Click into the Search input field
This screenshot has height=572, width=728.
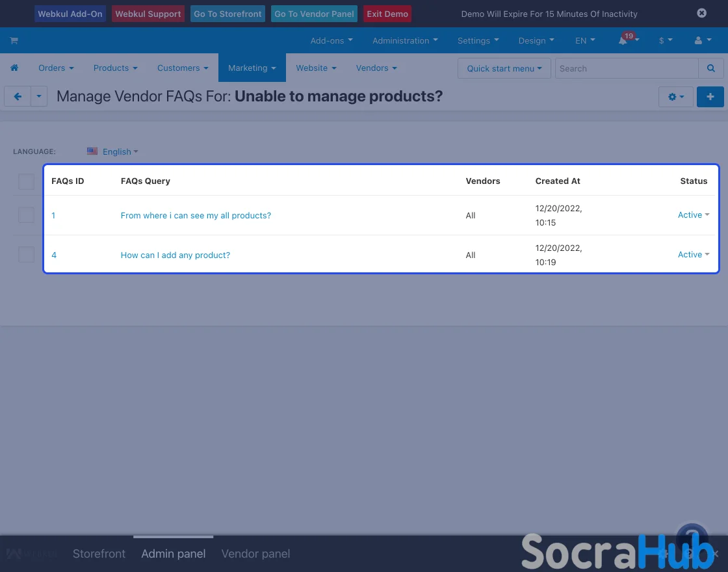tap(626, 68)
